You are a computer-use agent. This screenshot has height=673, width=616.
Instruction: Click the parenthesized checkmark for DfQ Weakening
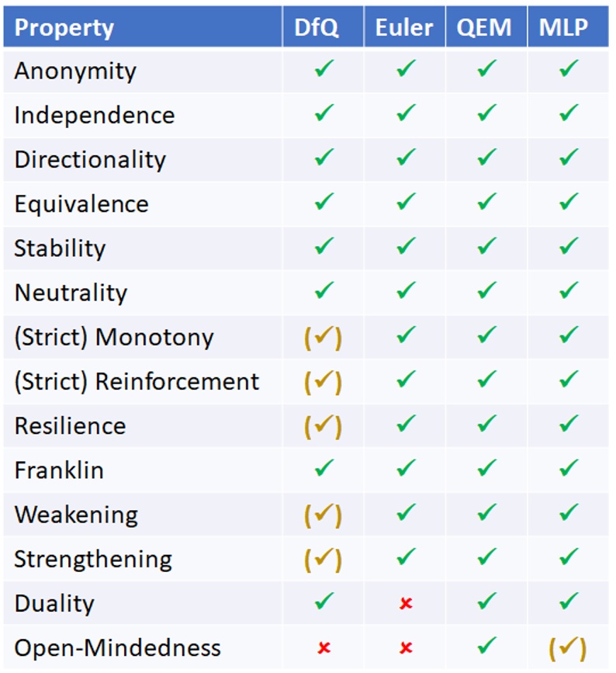pos(324,515)
